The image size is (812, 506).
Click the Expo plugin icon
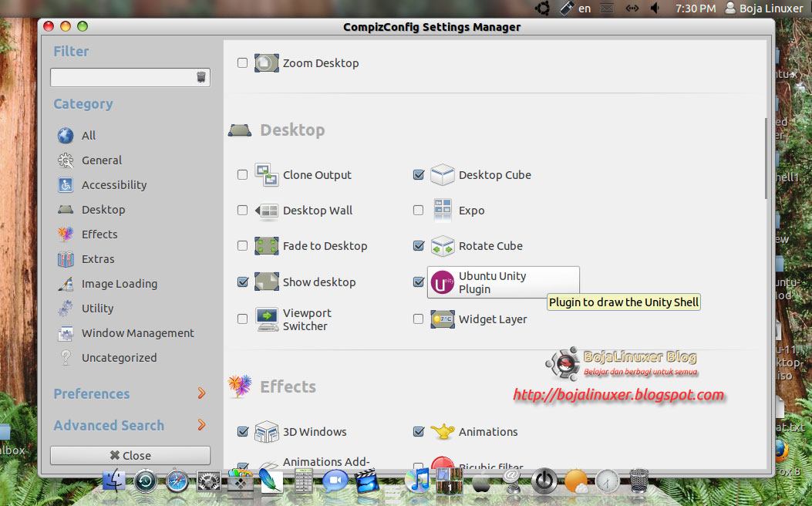point(442,210)
